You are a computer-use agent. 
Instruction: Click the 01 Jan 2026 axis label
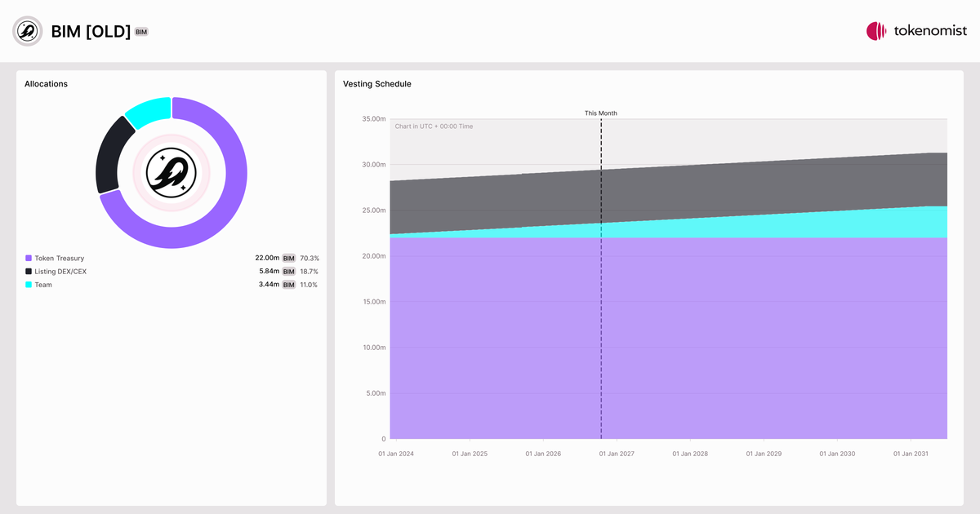pyautogui.click(x=543, y=454)
